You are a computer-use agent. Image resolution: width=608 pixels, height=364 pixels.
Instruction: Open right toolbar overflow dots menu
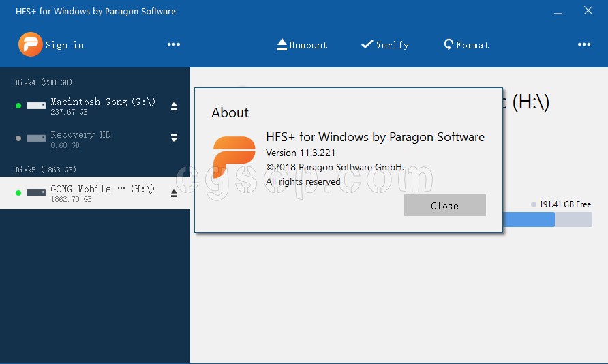[x=583, y=45]
